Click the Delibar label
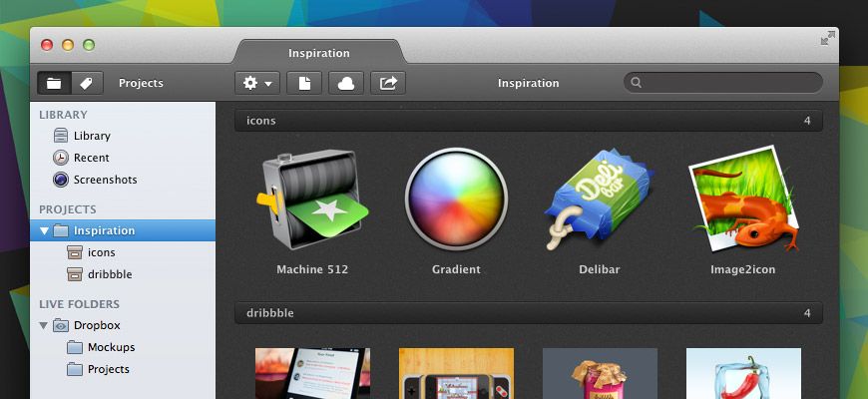The width and height of the screenshot is (868, 399). point(599,269)
